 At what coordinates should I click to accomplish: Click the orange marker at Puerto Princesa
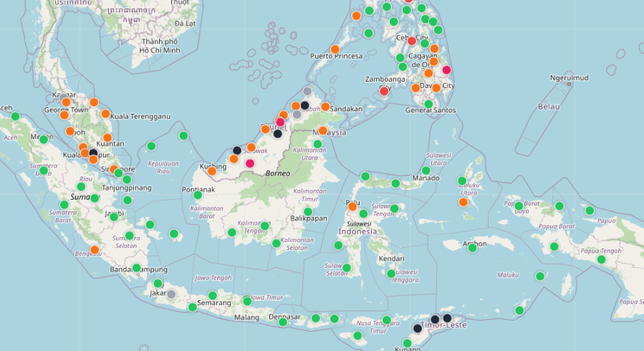coord(335,49)
